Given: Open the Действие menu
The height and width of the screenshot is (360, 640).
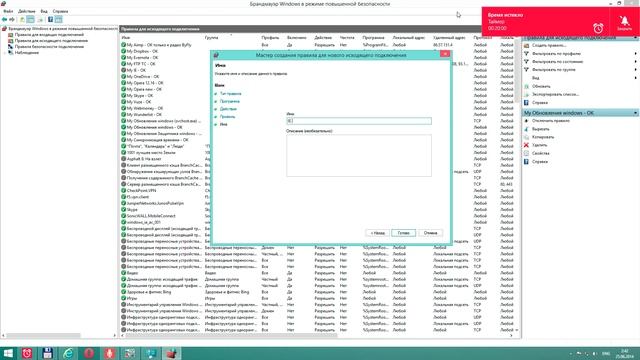Looking at the screenshot, I should tap(27, 11).
